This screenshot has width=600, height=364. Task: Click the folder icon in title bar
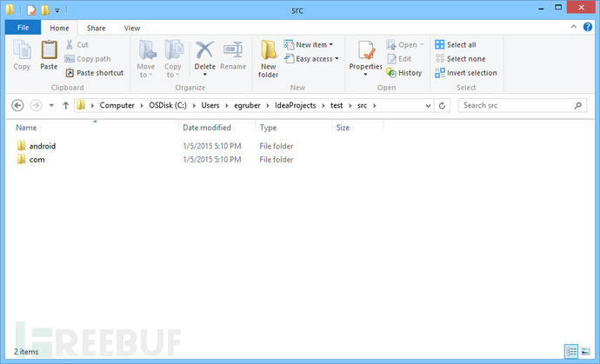tap(10, 10)
